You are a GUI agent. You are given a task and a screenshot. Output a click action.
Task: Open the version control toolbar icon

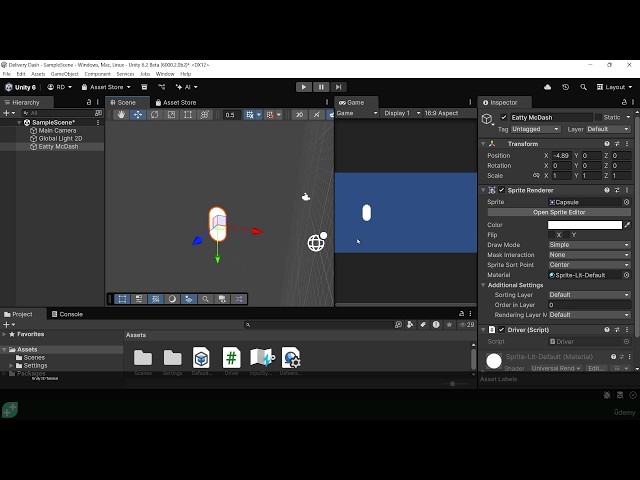[162, 87]
